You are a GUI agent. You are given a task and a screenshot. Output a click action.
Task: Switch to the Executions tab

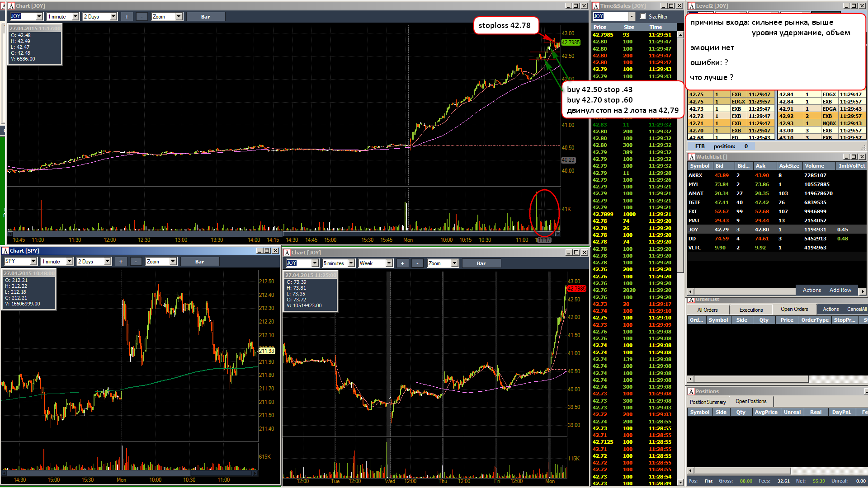[x=751, y=310]
